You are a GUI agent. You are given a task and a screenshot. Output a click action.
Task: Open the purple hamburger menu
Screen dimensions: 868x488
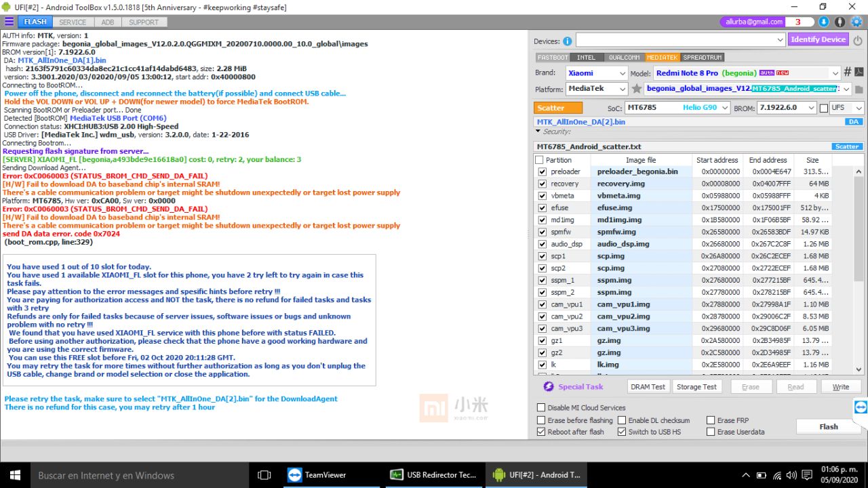click(9, 22)
